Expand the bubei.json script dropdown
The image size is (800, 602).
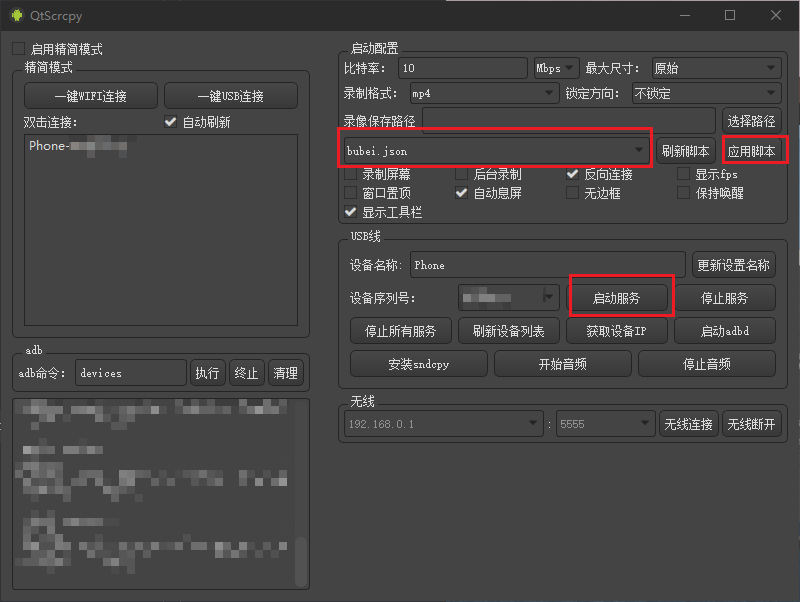point(495,151)
